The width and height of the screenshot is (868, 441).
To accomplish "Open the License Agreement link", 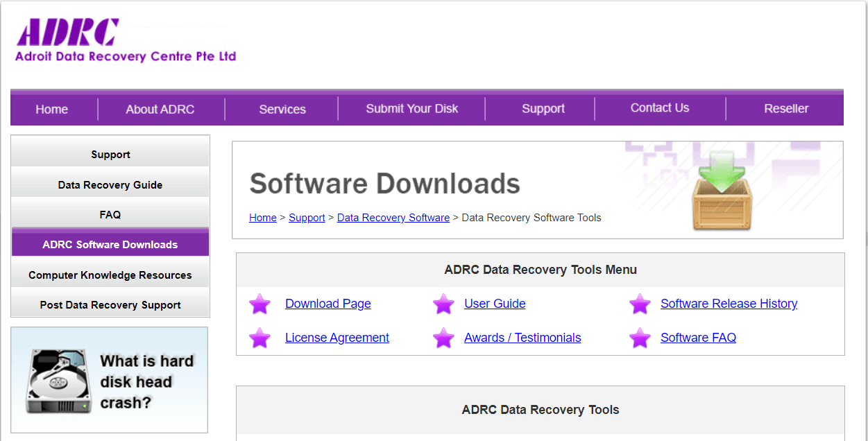I will pos(337,338).
